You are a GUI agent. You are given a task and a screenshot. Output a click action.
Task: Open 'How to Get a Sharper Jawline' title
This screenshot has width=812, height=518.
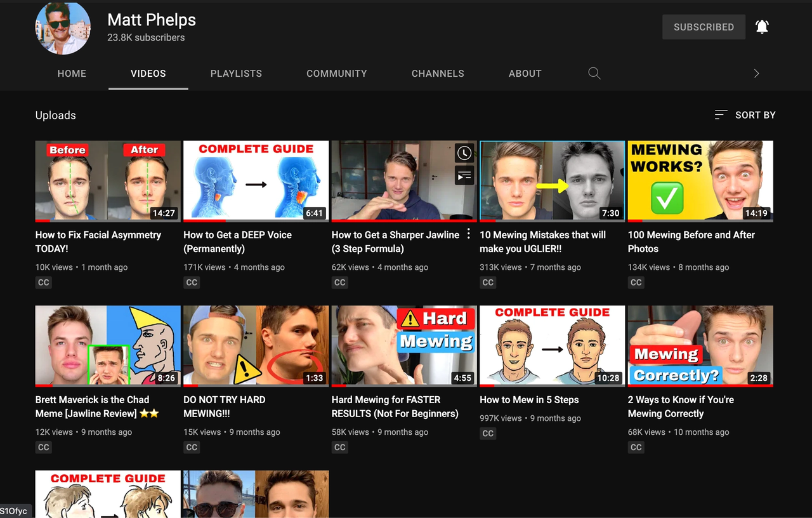[x=395, y=241]
